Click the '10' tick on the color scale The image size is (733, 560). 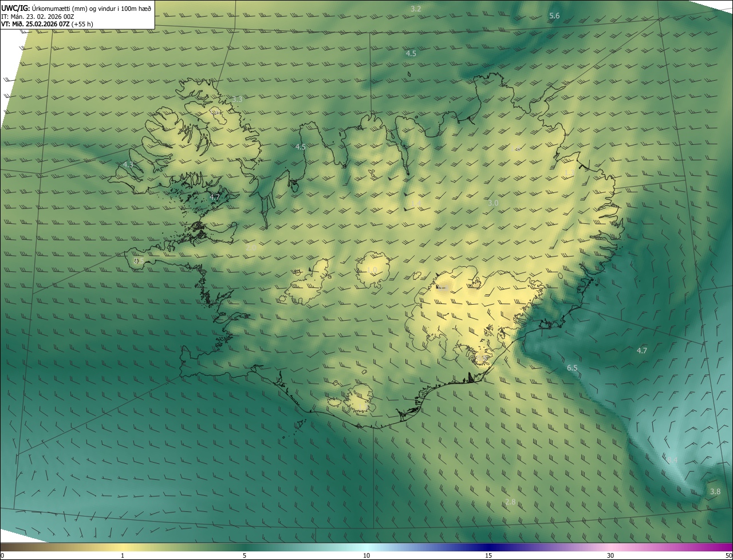366,555
